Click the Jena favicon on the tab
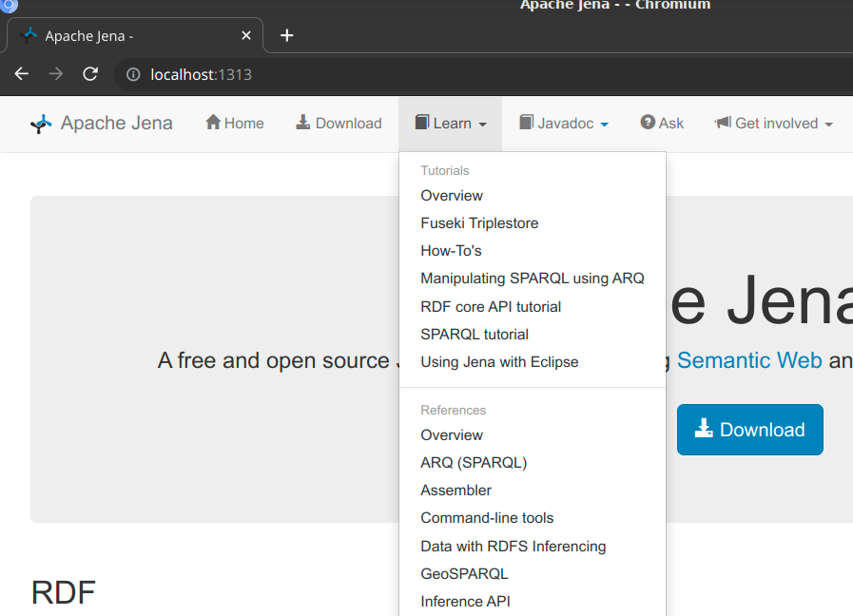The height and width of the screenshot is (616, 853). (29, 35)
